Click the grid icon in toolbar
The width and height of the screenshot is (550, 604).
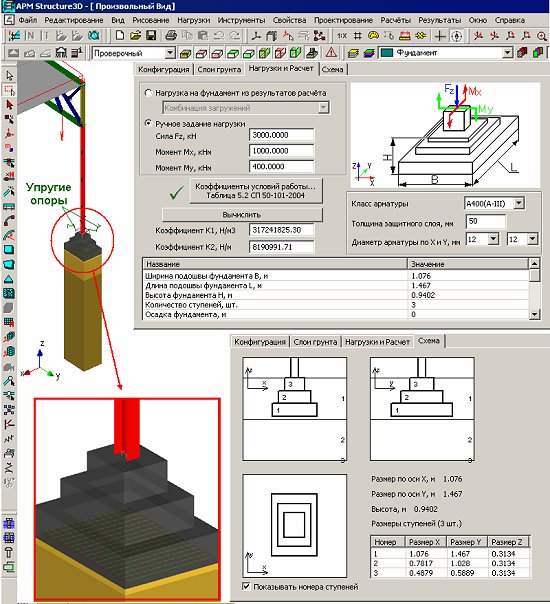coord(358,36)
